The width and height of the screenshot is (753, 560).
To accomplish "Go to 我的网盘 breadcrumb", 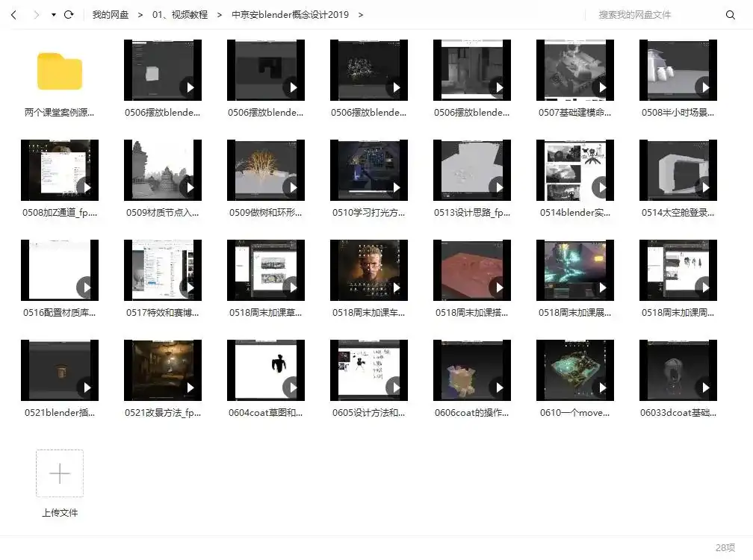I will pyautogui.click(x=111, y=15).
